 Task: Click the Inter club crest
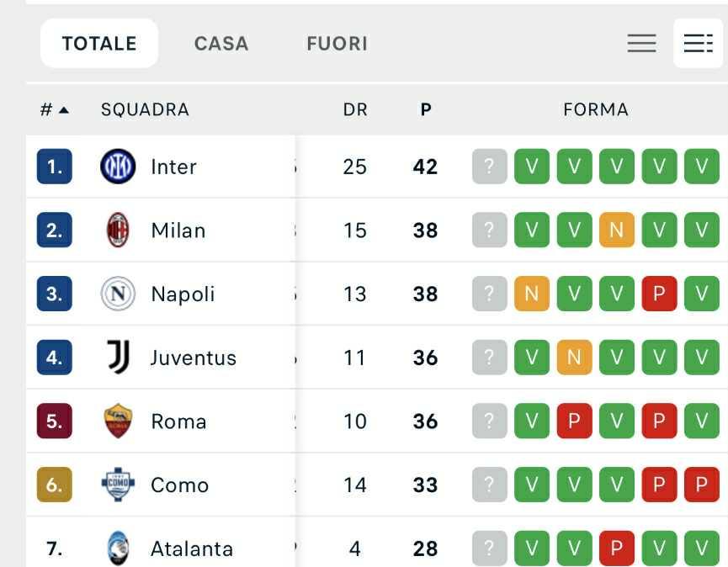point(116,166)
